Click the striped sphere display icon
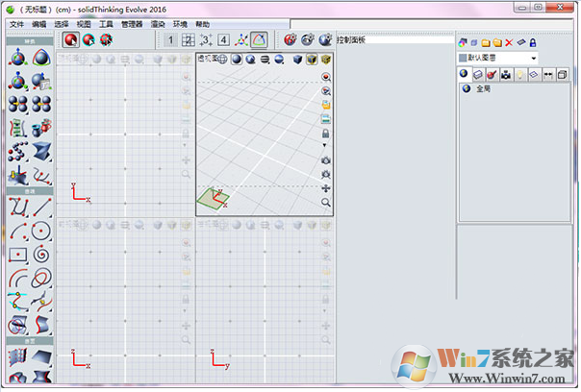Screen dimensions: 581x392 click(x=265, y=60)
